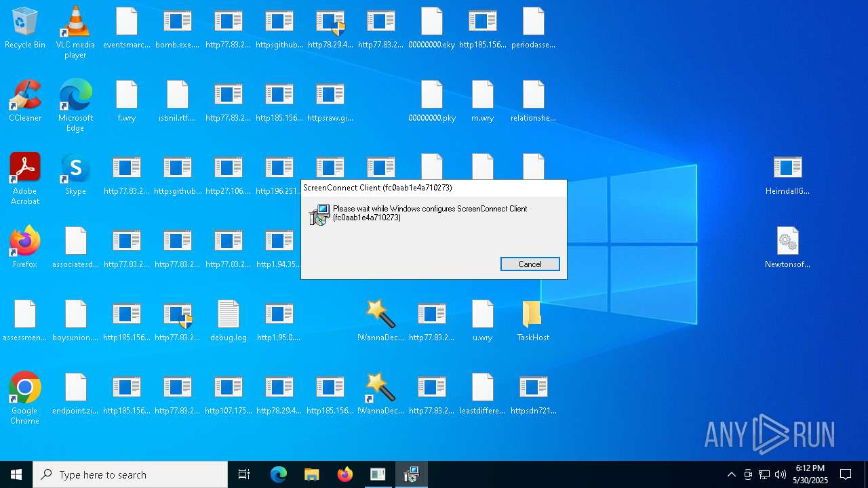This screenshot has height=488, width=868.
Task: Select the http196.251 desktop icon
Action: coord(278,174)
